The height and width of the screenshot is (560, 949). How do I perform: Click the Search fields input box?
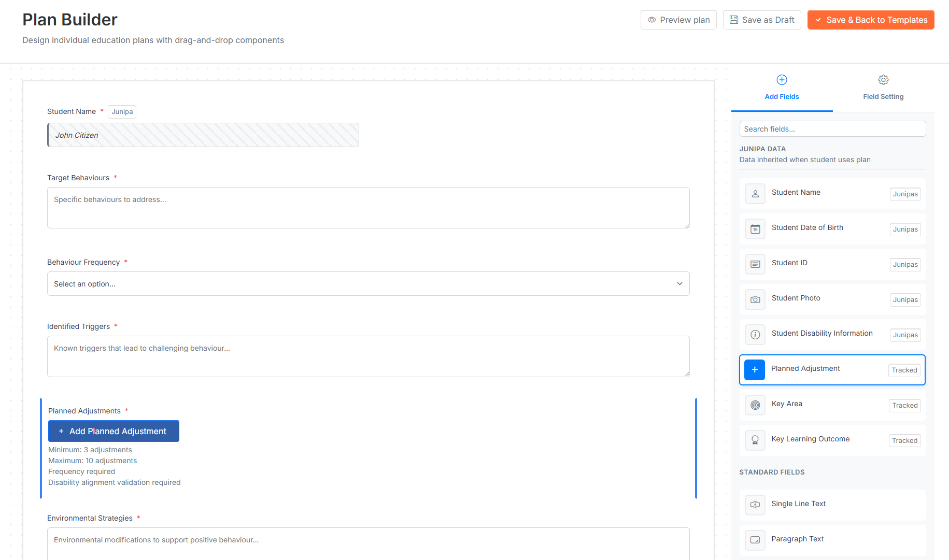coord(832,128)
